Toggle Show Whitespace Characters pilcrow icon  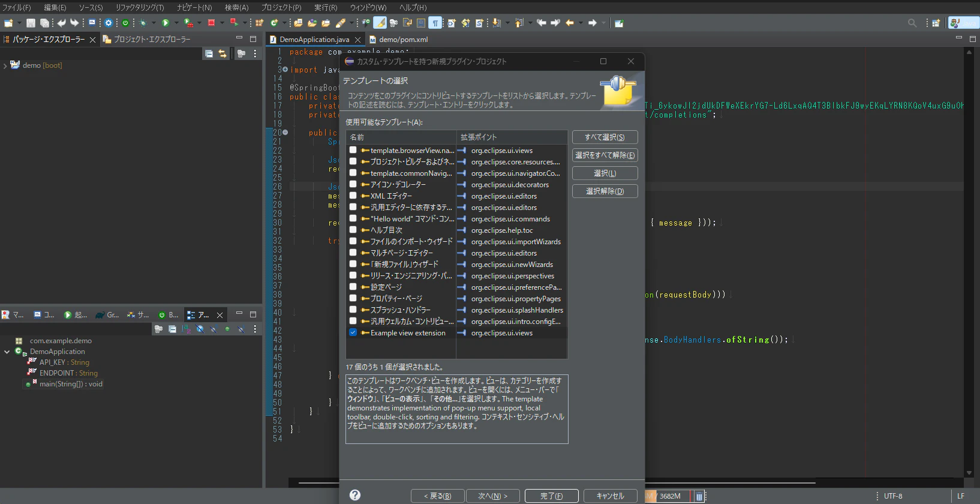pyautogui.click(x=435, y=23)
